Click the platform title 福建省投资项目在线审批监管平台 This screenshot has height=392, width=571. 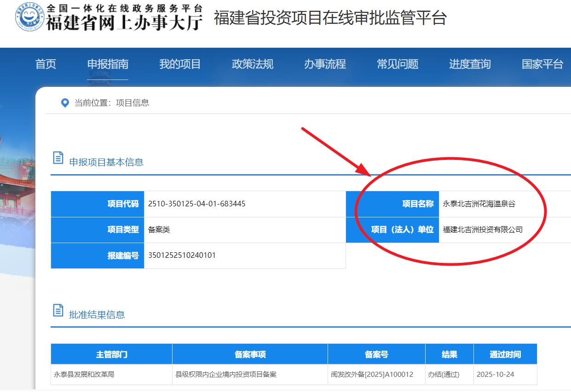[x=330, y=18]
